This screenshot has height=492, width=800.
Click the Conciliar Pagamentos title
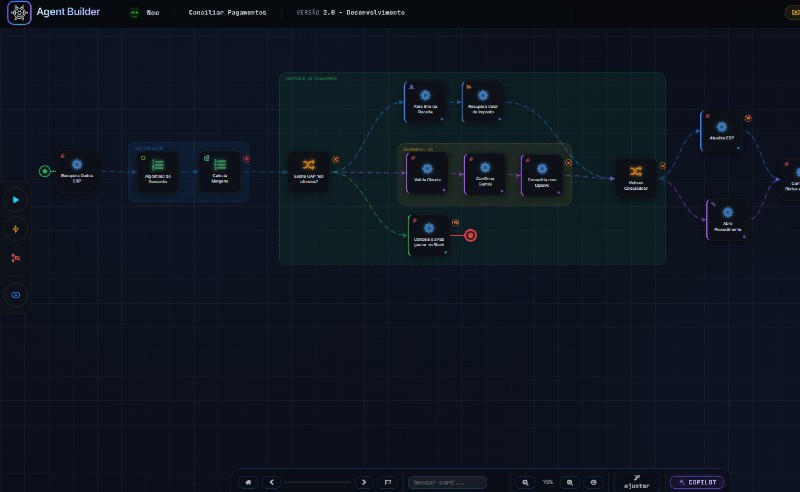[x=228, y=12]
